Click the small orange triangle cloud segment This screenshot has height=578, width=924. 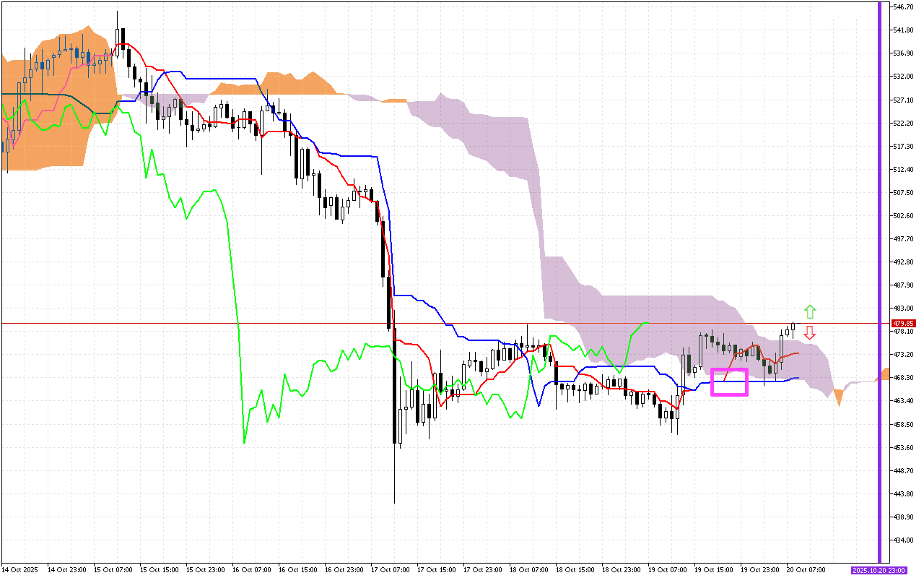[x=838, y=397]
